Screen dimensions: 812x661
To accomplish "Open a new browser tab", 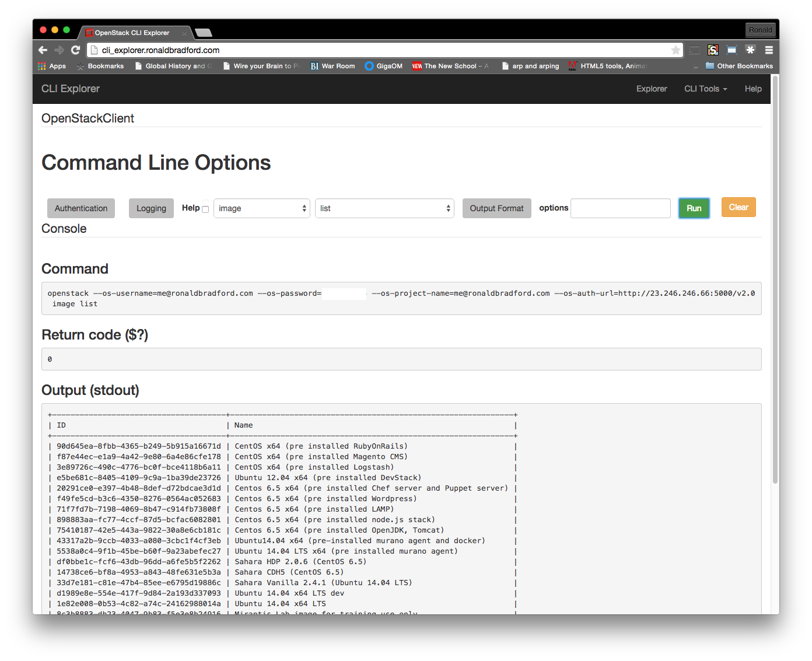I will (x=204, y=33).
